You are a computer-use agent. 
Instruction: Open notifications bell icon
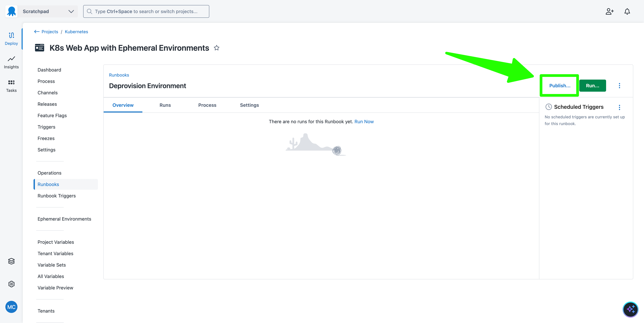point(627,11)
